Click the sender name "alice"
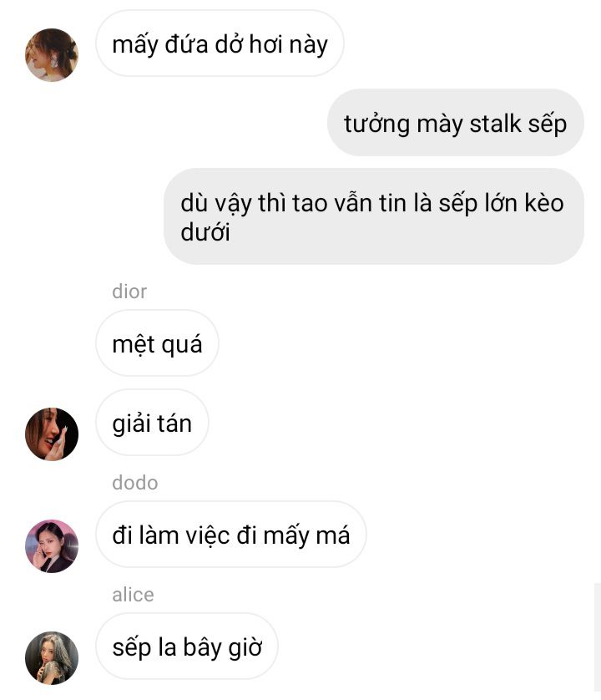 tap(133, 595)
